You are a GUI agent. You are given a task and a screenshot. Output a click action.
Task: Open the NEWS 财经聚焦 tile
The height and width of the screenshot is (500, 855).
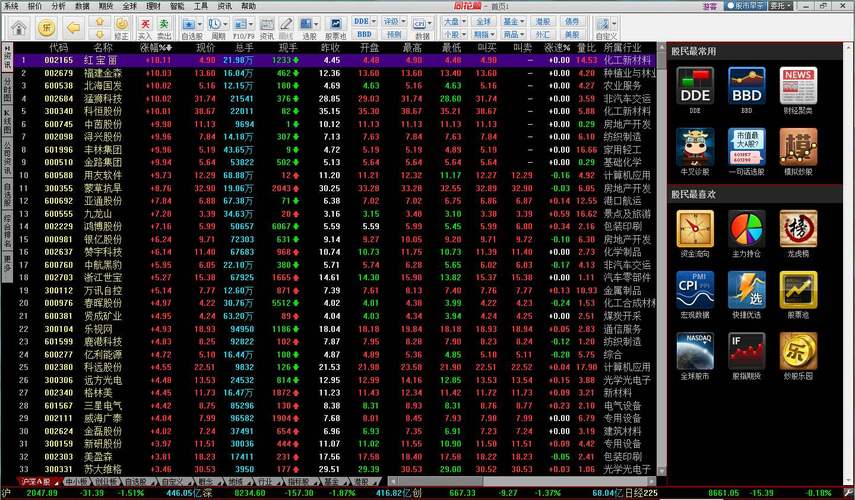click(x=798, y=86)
